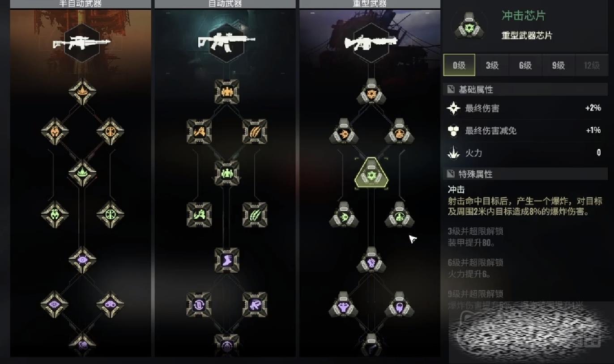Switch to the 3级 level tab

[492, 66]
